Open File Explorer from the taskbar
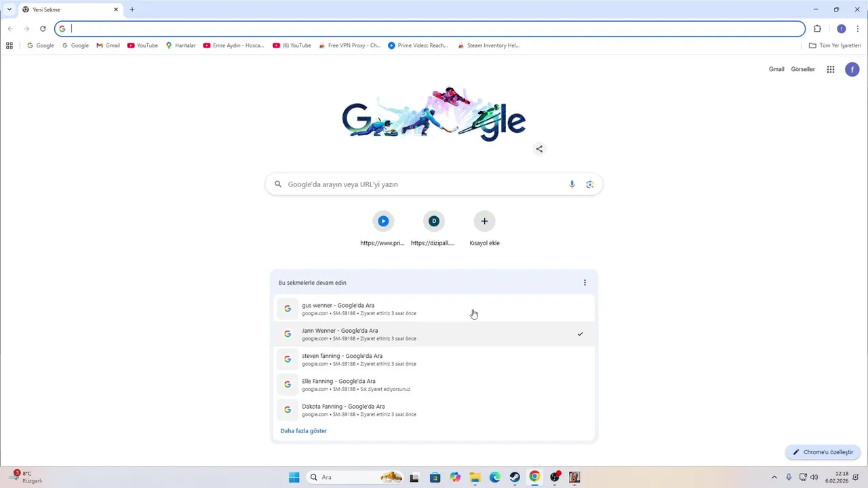The height and width of the screenshot is (488, 868). click(475, 477)
